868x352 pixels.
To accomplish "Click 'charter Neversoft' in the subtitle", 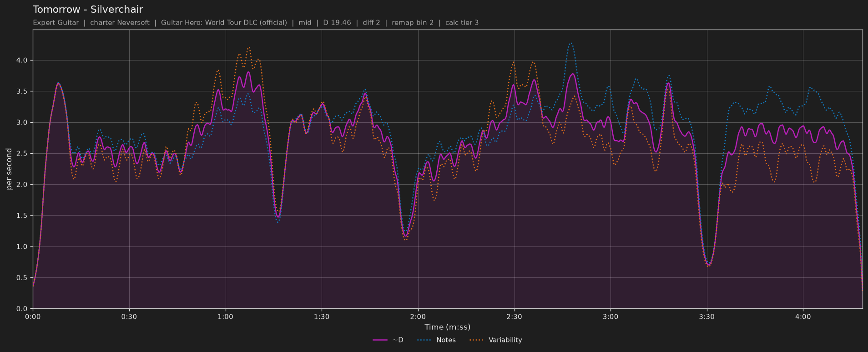I will click(x=120, y=23).
